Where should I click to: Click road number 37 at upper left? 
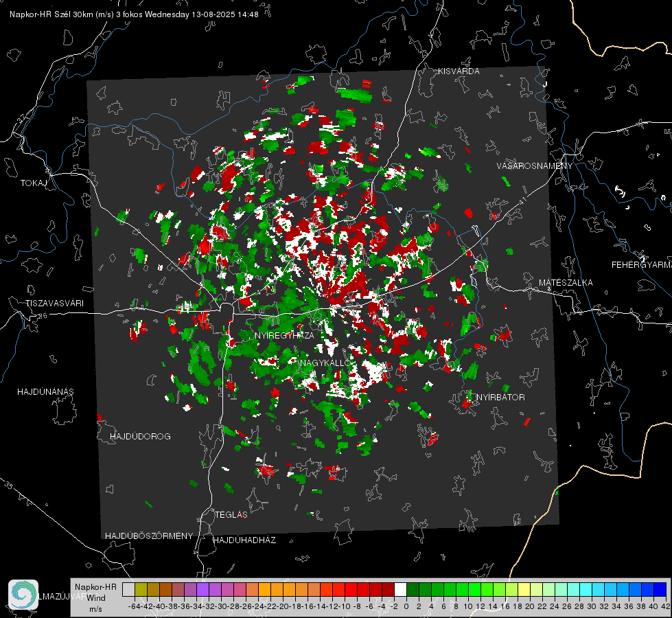[x=22, y=118]
